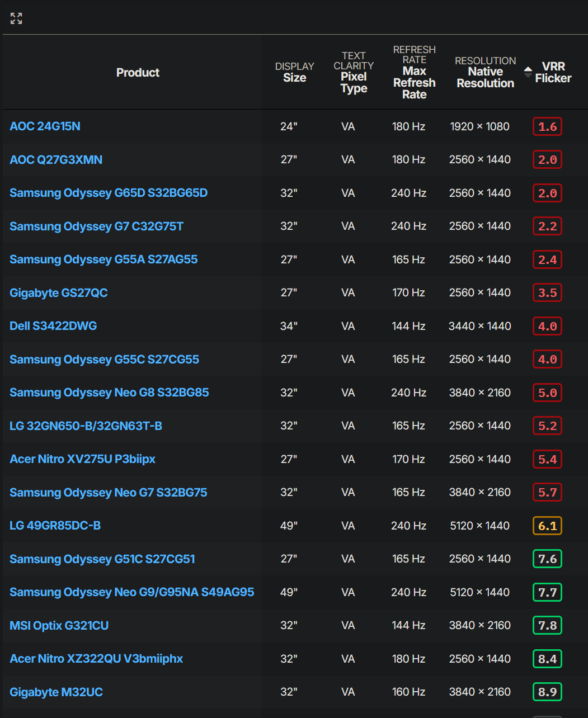
Task: Click the green 8.9 score badge
Action: click(547, 692)
